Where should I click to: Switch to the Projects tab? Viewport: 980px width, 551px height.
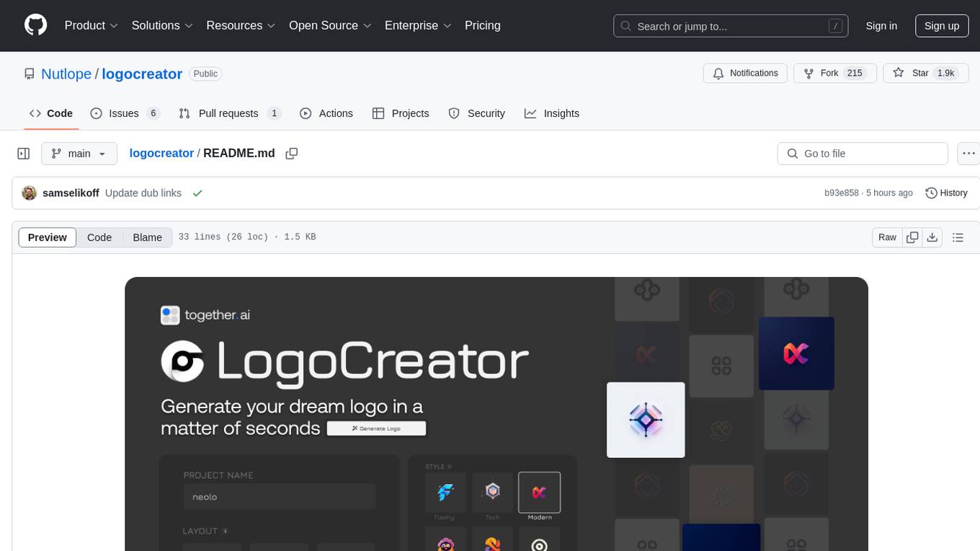pyautogui.click(x=401, y=113)
